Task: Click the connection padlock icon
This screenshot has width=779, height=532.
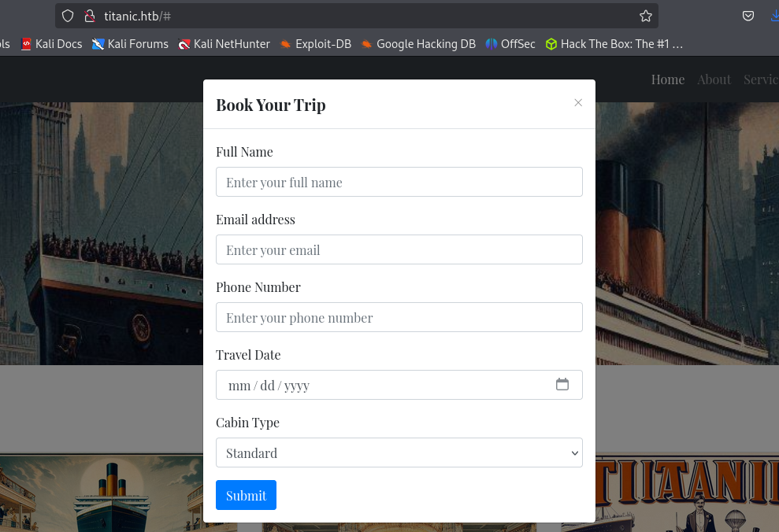Action: [89, 16]
